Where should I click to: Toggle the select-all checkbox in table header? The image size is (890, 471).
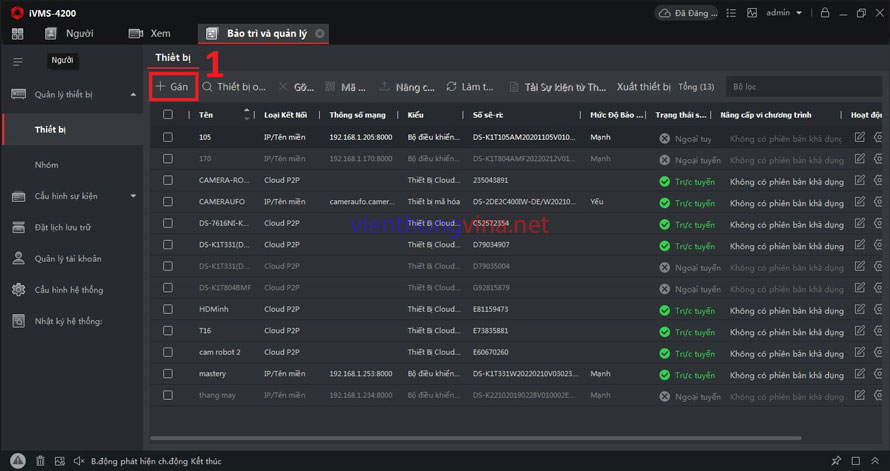[x=168, y=115]
